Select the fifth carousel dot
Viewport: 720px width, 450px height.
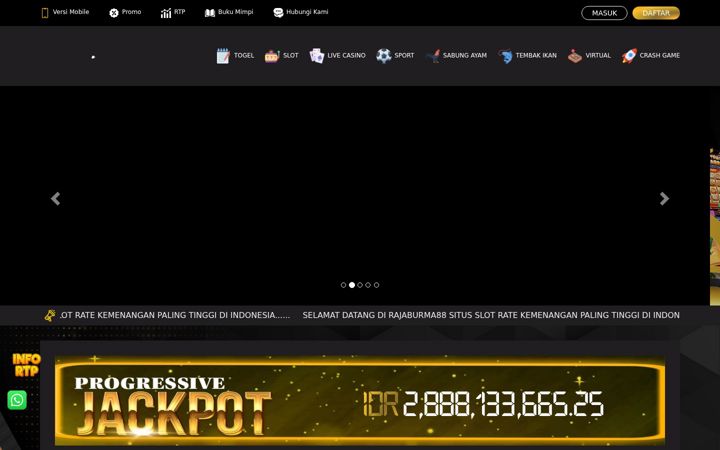click(x=377, y=285)
